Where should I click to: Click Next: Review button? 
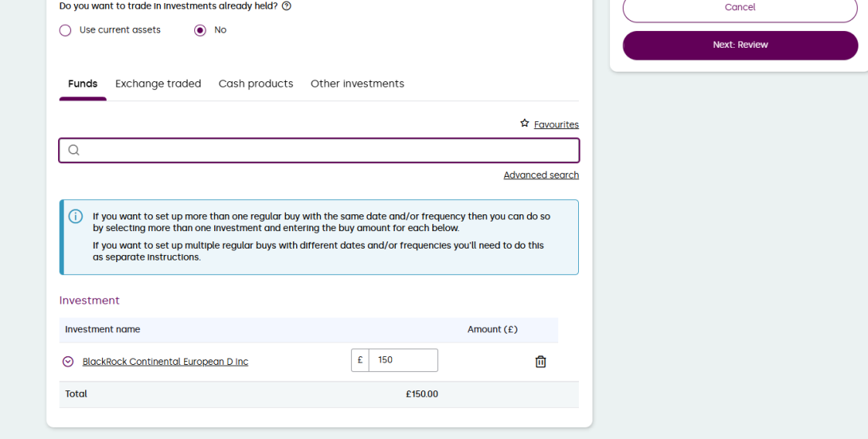pyautogui.click(x=740, y=45)
